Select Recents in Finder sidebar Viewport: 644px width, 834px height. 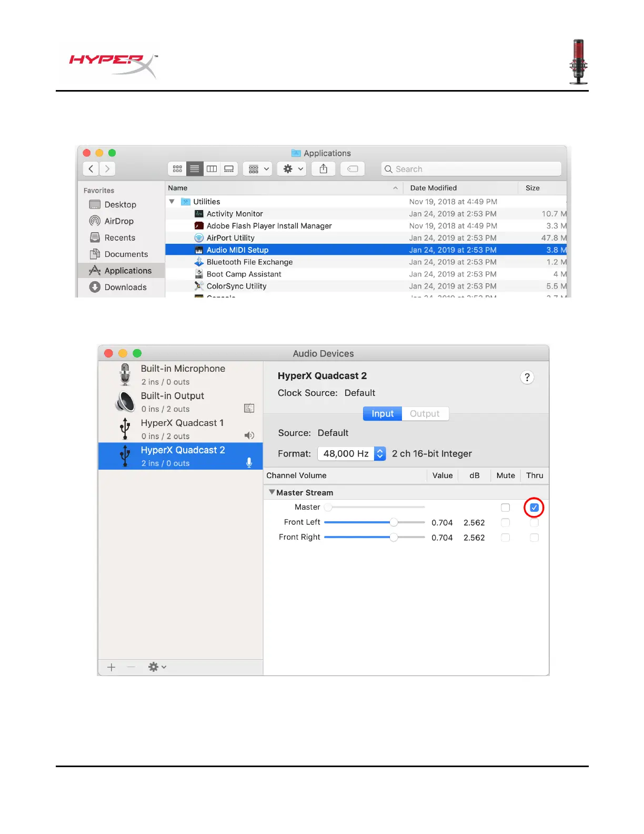120,237
